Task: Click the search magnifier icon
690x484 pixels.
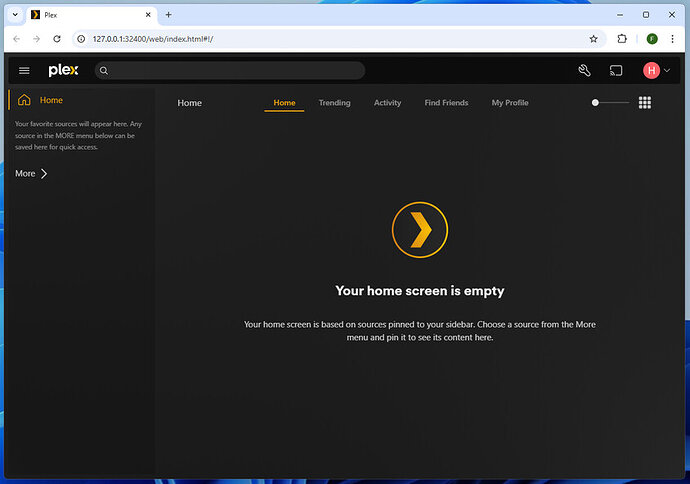Action: click(x=104, y=70)
